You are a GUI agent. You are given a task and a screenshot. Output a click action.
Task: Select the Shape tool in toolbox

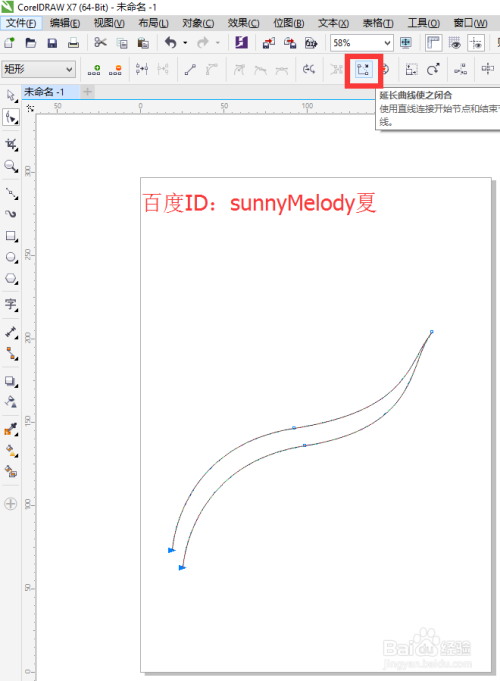click(11, 118)
